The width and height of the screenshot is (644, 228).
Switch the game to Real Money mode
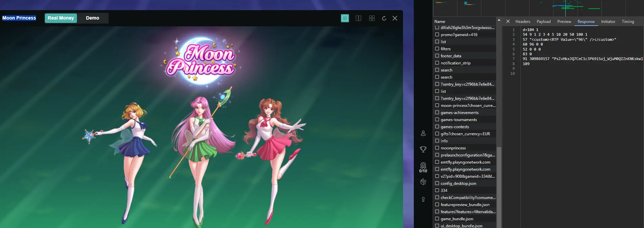click(61, 18)
